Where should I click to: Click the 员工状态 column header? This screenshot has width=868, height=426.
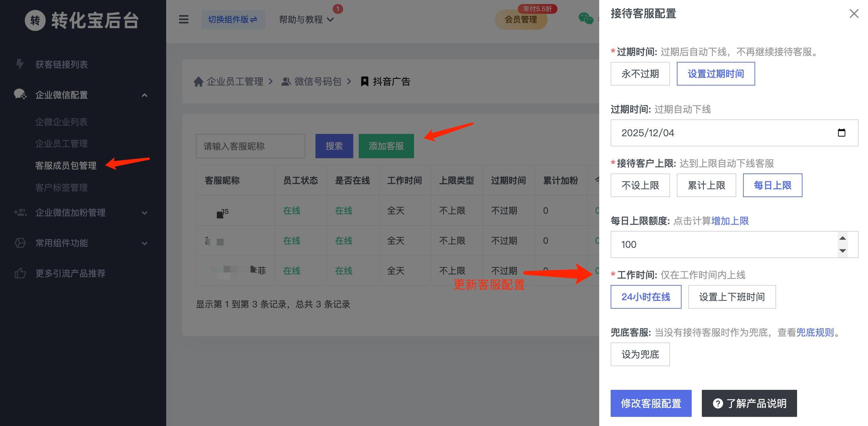(300, 181)
